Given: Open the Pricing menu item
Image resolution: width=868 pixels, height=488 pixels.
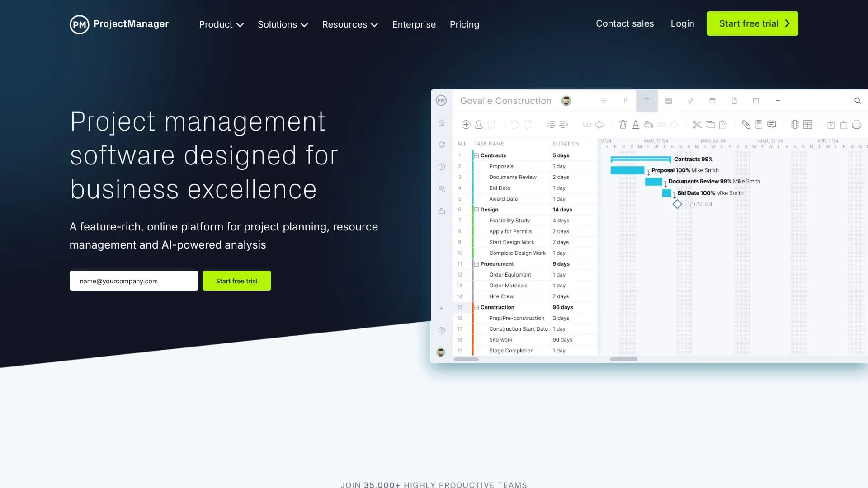Looking at the screenshot, I should pyautogui.click(x=464, y=24).
